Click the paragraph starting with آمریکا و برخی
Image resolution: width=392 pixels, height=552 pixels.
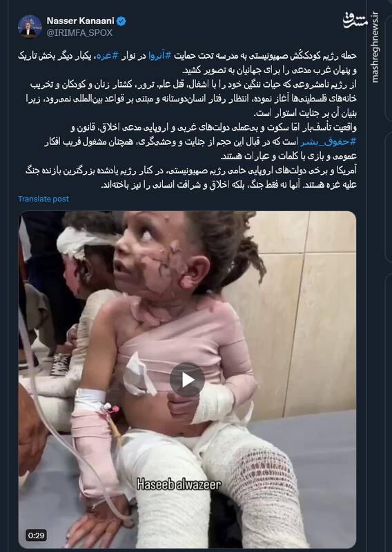click(x=191, y=177)
